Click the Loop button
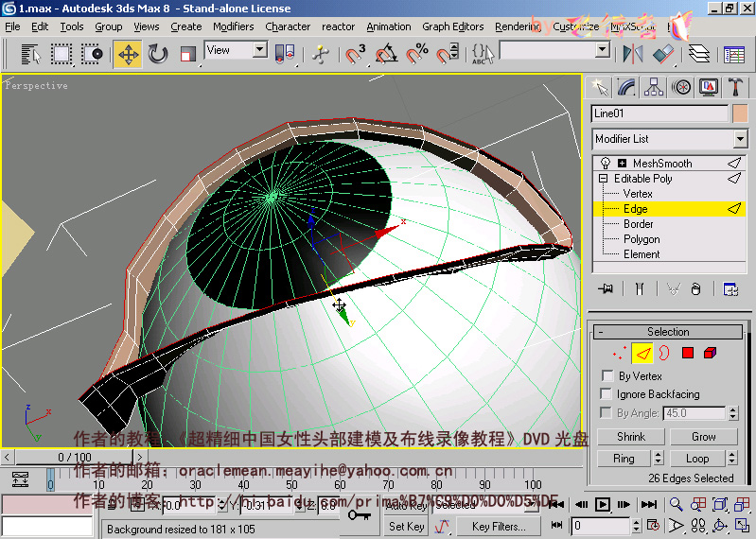Screen dimensions: 756x539 (697, 458)
